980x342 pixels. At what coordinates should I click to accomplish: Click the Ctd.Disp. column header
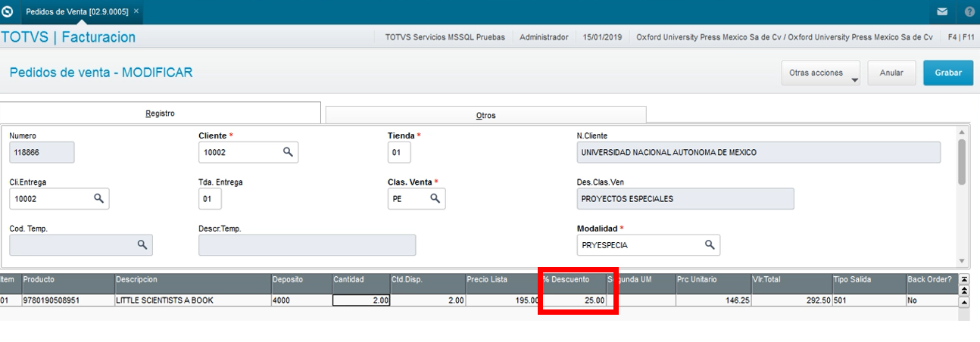pyautogui.click(x=427, y=284)
